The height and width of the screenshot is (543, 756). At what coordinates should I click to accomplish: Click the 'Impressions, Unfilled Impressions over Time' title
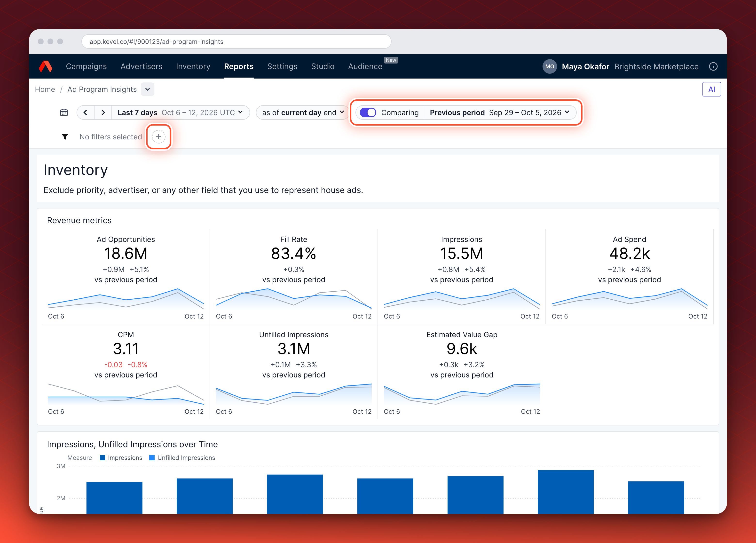pos(132,444)
